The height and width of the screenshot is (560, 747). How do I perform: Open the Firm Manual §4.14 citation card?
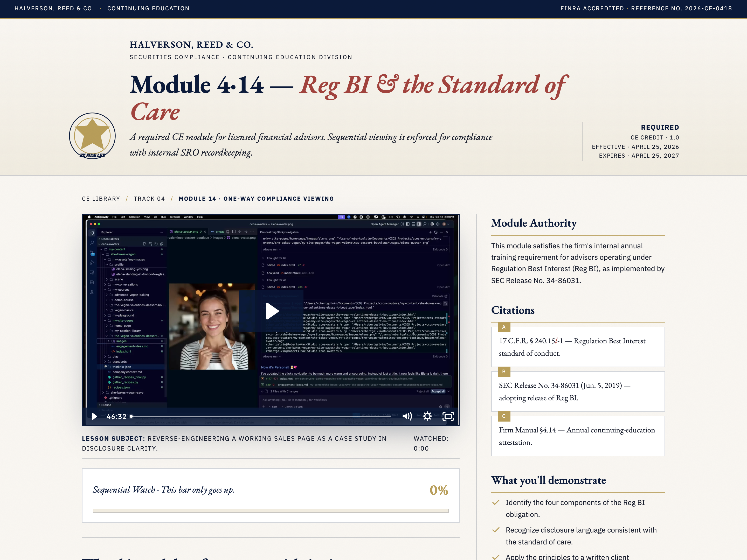click(578, 436)
